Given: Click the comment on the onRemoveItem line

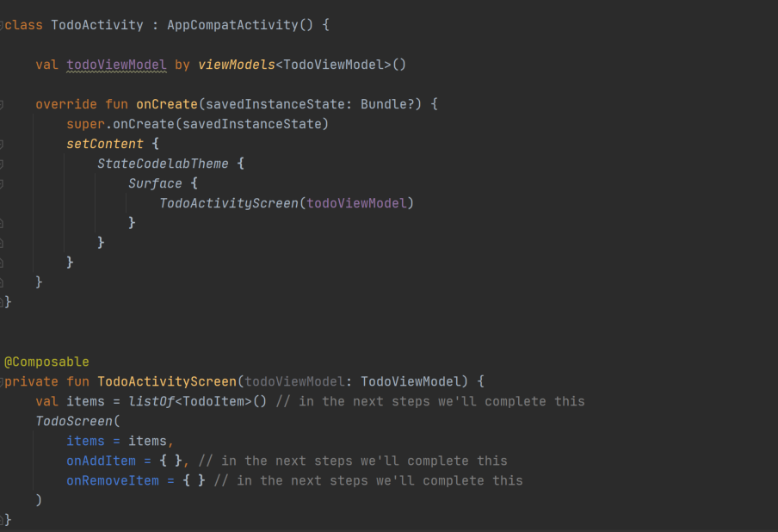Looking at the screenshot, I should coord(368,481).
